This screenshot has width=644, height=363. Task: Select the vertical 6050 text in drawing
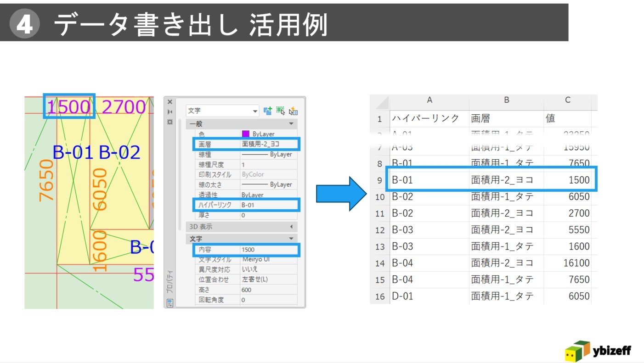point(100,189)
